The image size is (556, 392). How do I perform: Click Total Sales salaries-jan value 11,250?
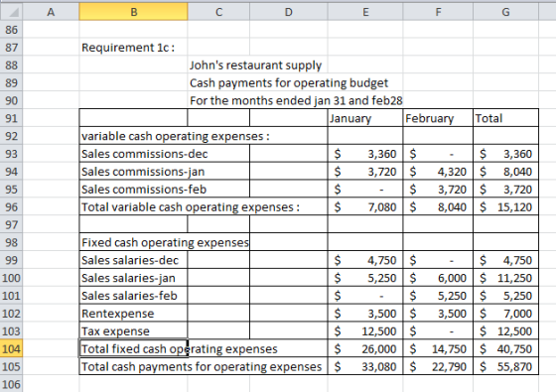click(x=505, y=278)
